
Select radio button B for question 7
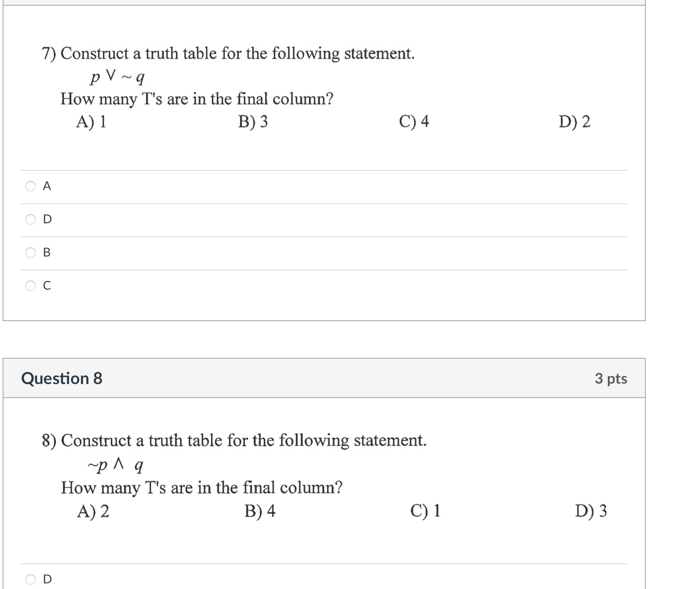[x=30, y=253]
